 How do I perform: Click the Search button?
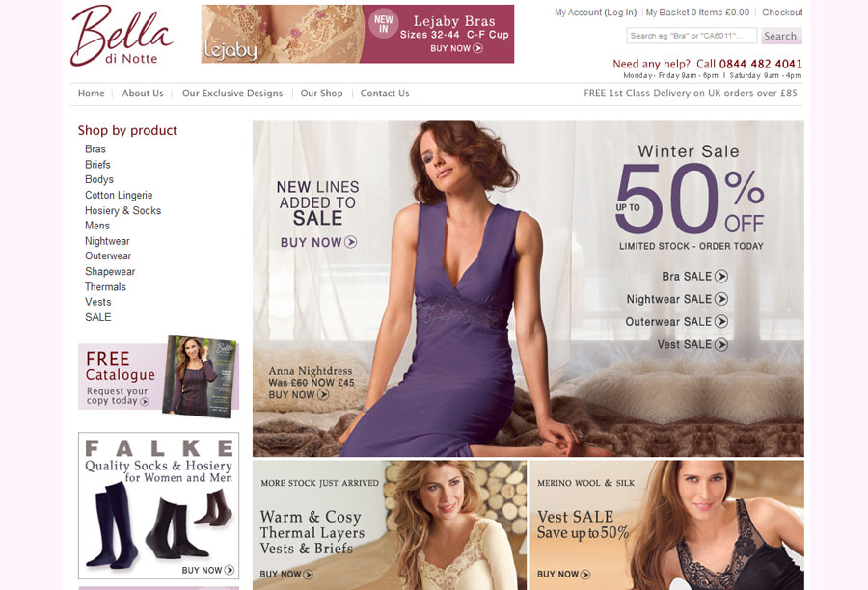(780, 36)
